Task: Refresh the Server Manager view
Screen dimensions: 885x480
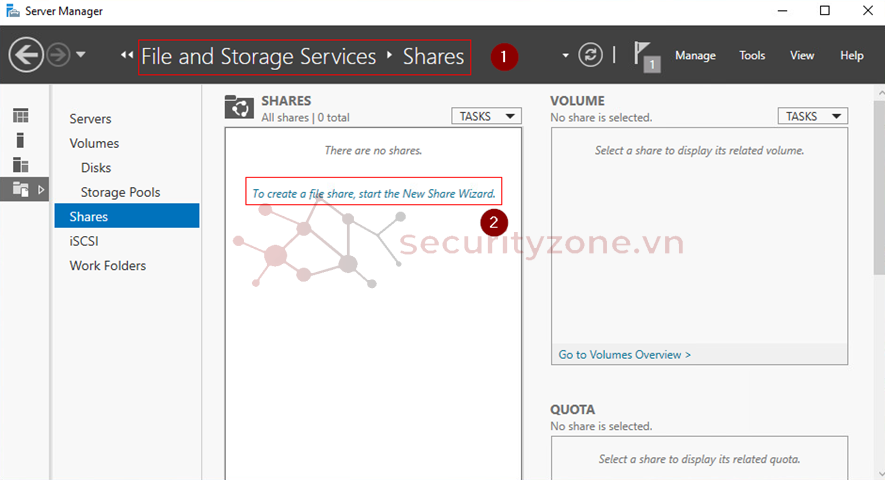Action: pos(591,55)
